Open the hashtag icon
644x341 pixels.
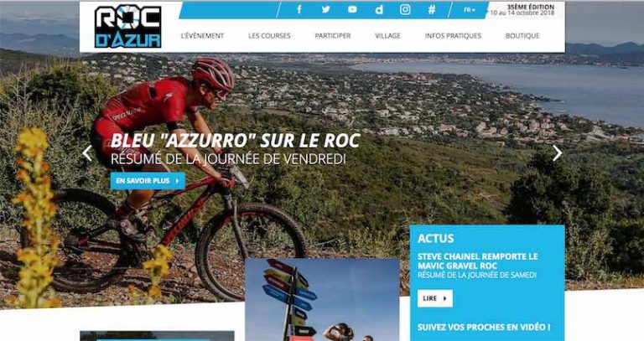(432, 9)
